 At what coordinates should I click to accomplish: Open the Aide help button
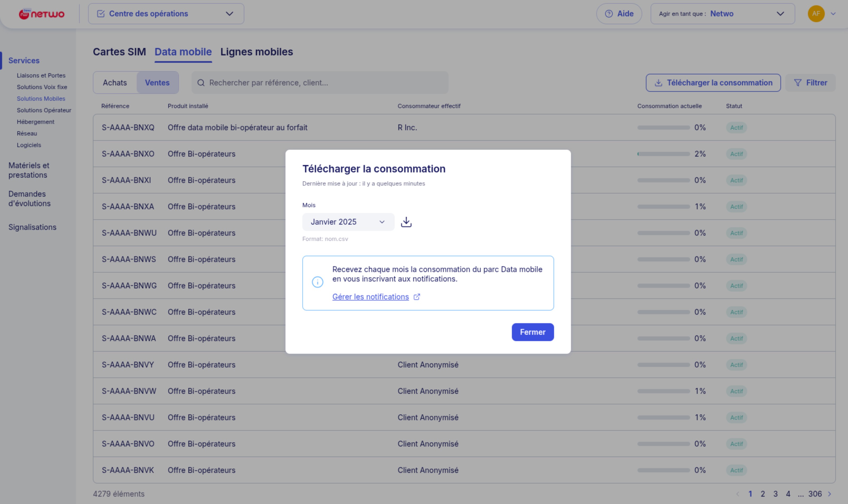tap(619, 14)
